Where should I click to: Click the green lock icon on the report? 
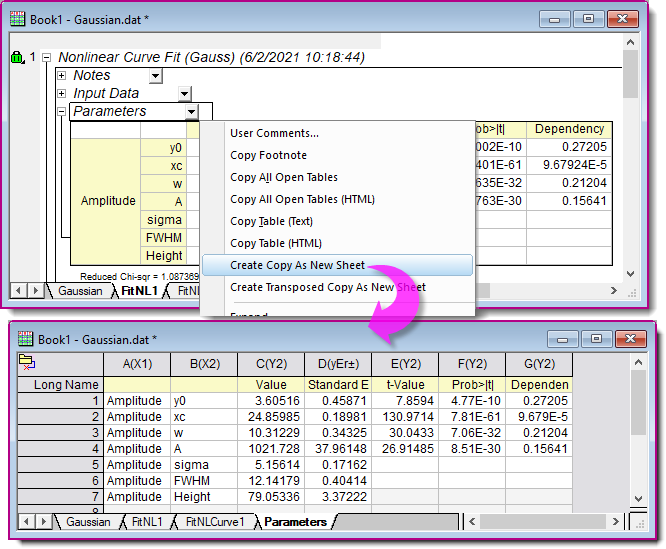(x=16, y=58)
